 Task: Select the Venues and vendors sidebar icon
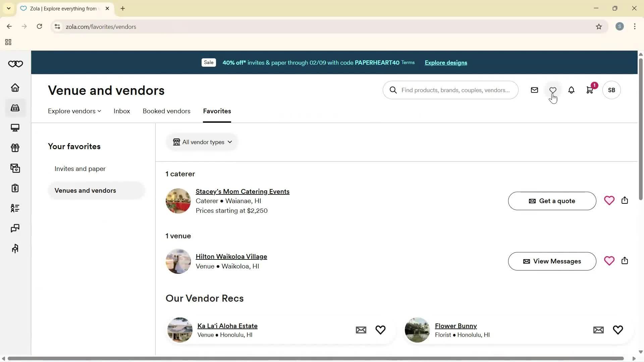[x=15, y=108]
